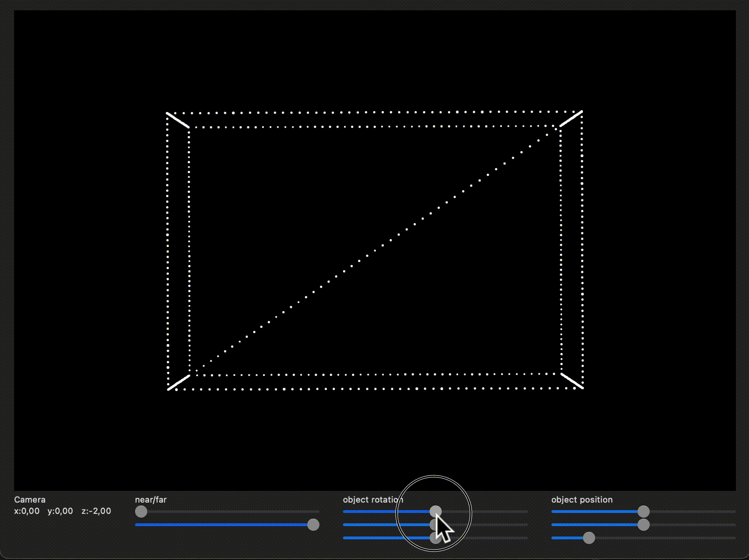Screen dimensions: 749x560
Task: Click the object position label
Action: pyautogui.click(x=582, y=500)
